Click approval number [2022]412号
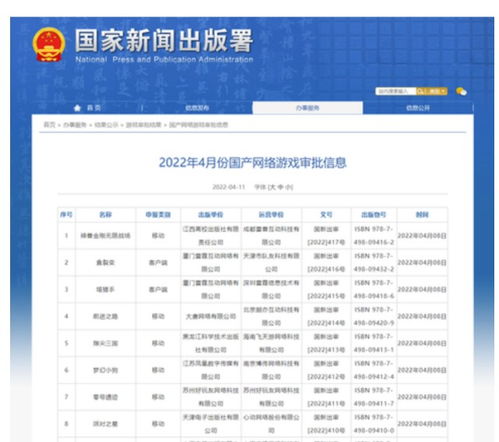Viewport: 499px width, 442px height. point(326,377)
